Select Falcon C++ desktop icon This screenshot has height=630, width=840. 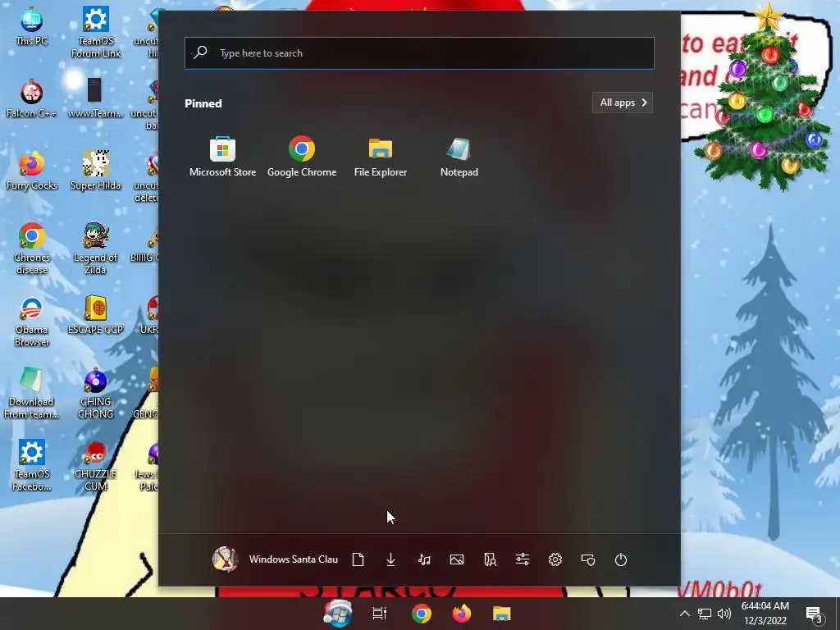coord(32,98)
